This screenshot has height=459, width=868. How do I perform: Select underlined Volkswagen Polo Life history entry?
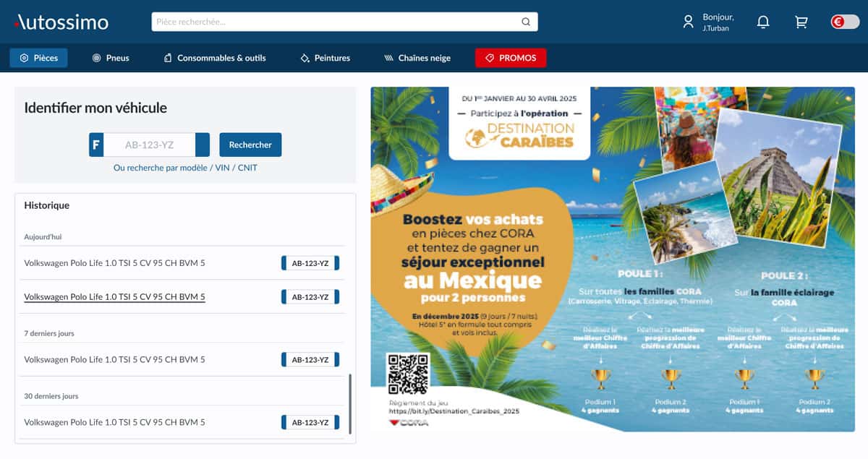114,297
